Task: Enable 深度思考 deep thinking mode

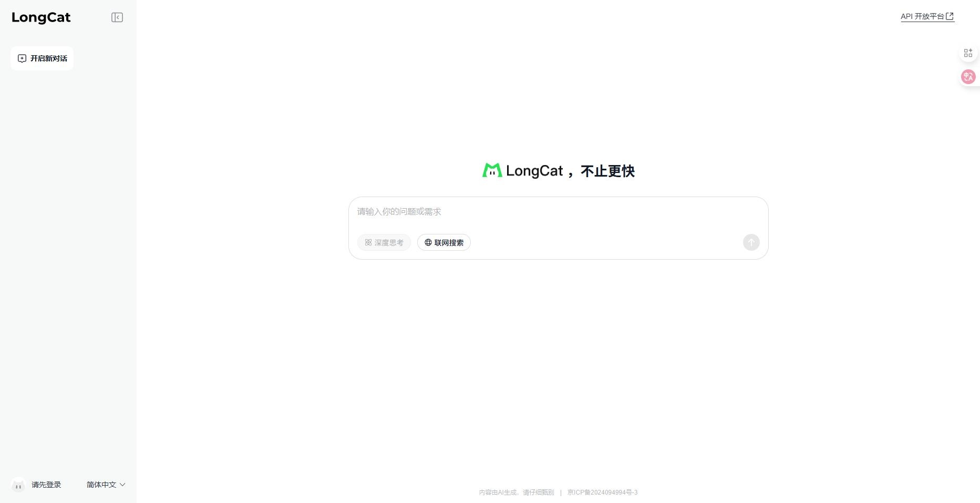Action: (384, 242)
